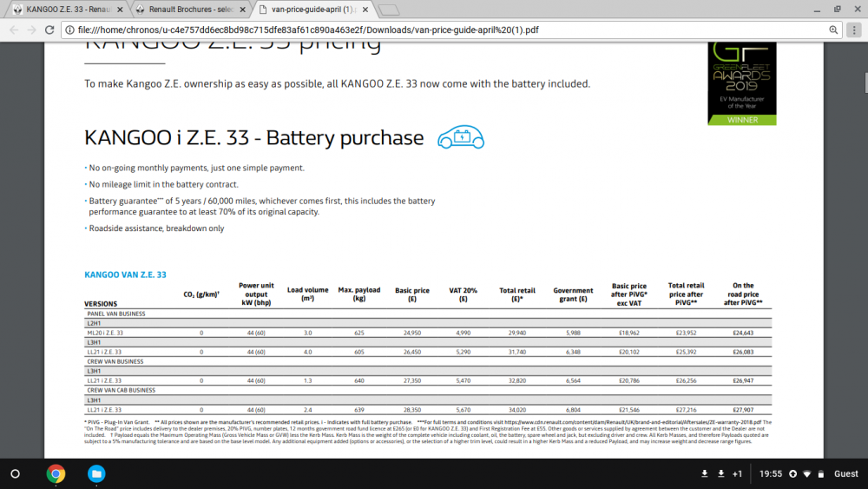868x489 pixels.
Task: Click the first download notification icon
Action: (x=704, y=473)
